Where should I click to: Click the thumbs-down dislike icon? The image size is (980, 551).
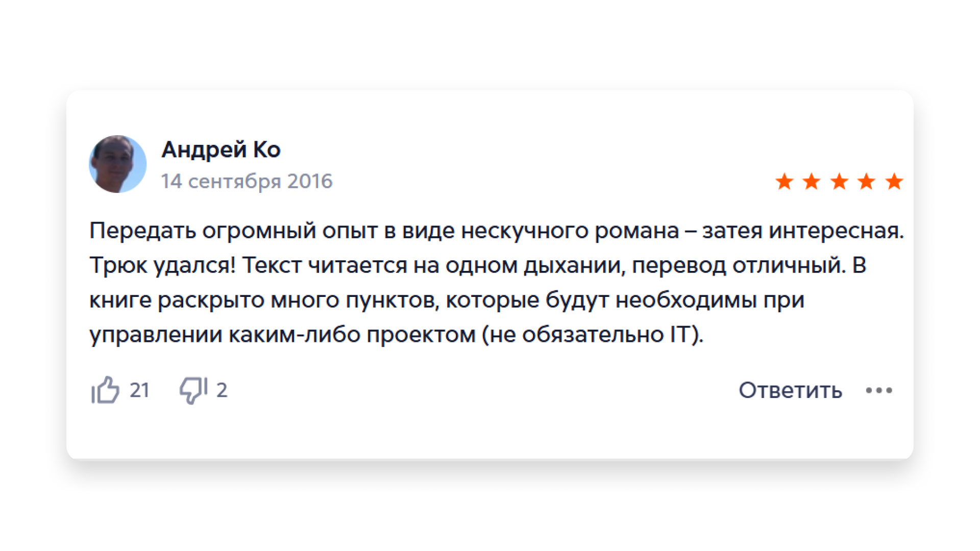pyautogui.click(x=193, y=390)
